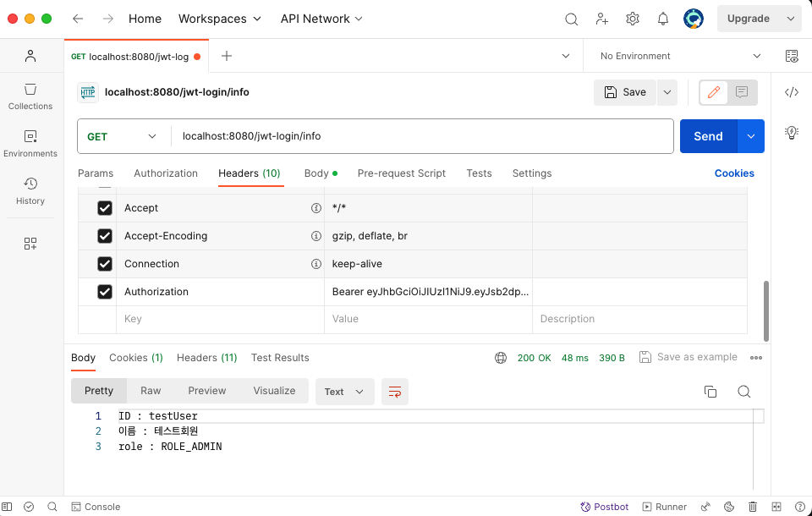Send the request
This screenshot has width=812, height=516.
click(708, 136)
